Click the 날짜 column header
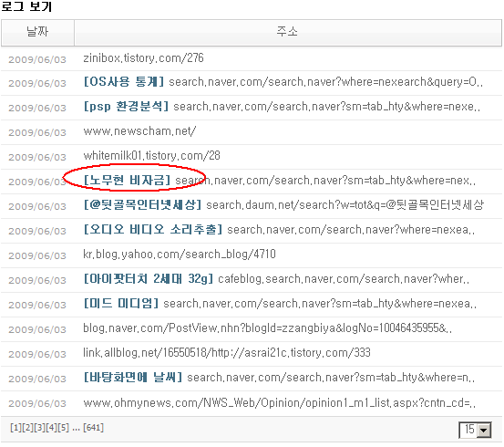This screenshot has width=504, height=447. pos(37,32)
